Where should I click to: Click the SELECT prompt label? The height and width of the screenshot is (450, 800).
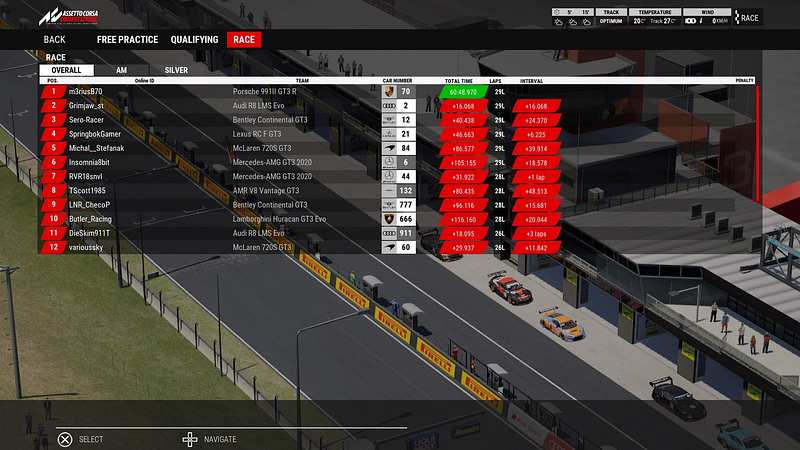91,439
